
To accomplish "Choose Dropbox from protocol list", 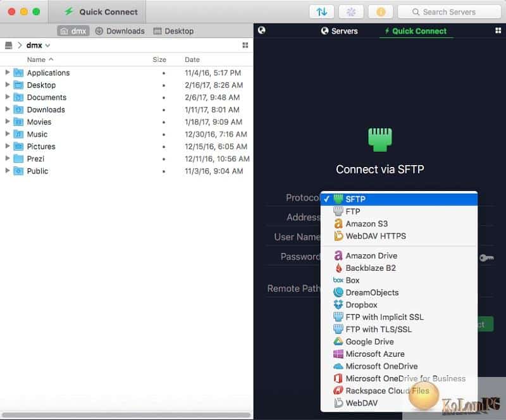I will [399, 305].
